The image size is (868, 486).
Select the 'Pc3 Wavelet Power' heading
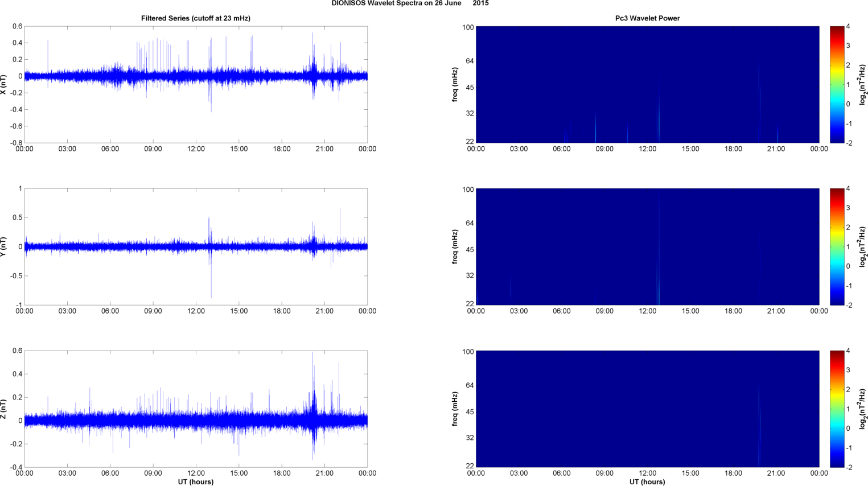coord(647,18)
